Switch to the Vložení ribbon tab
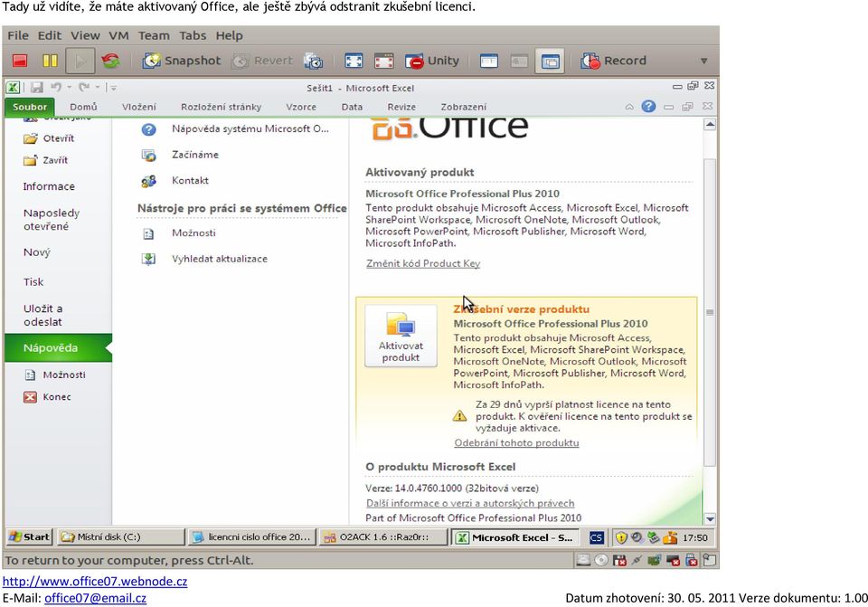 coord(139,107)
